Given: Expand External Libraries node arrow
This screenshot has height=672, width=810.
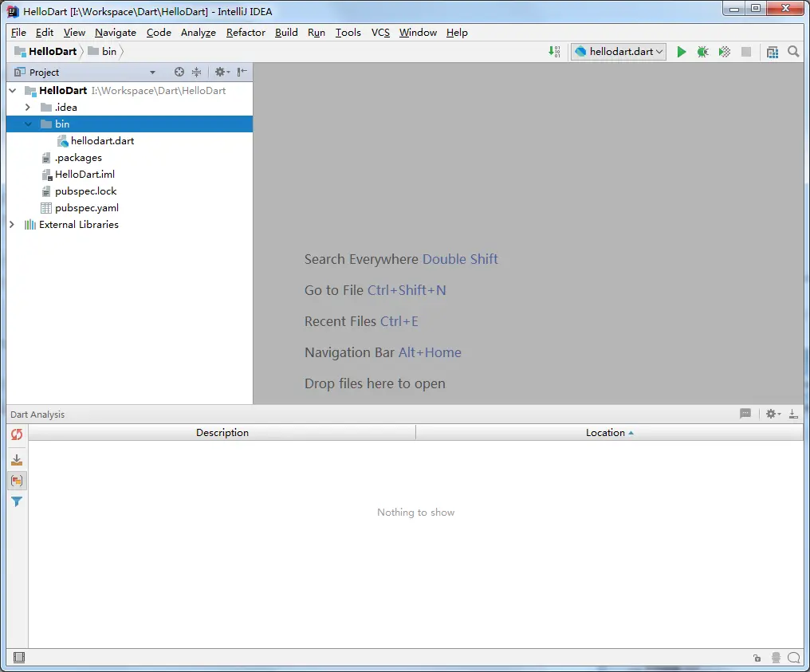Looking at the screenshot, I should [x=12, y=225].
